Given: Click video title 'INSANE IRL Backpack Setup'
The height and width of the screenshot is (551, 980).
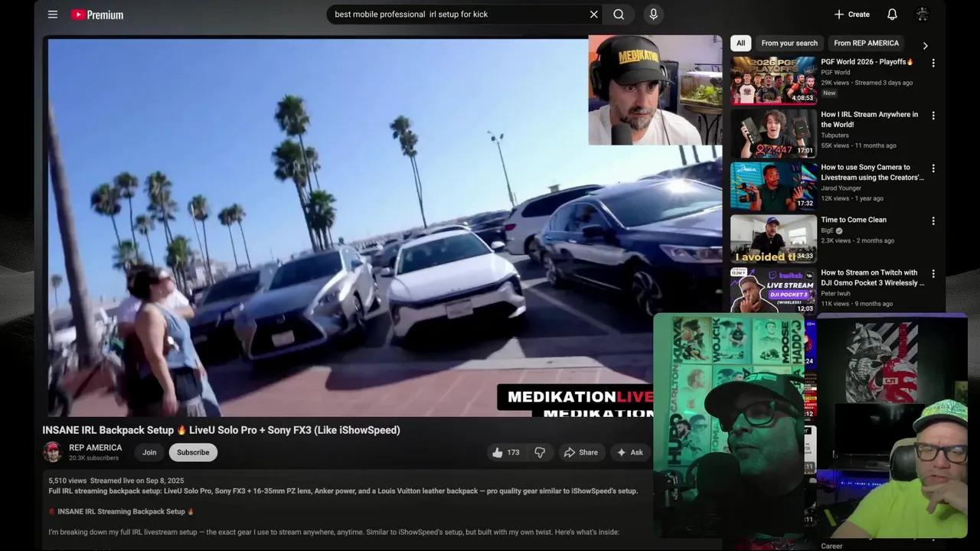Looking at the screenshot, I should [221, 430].
